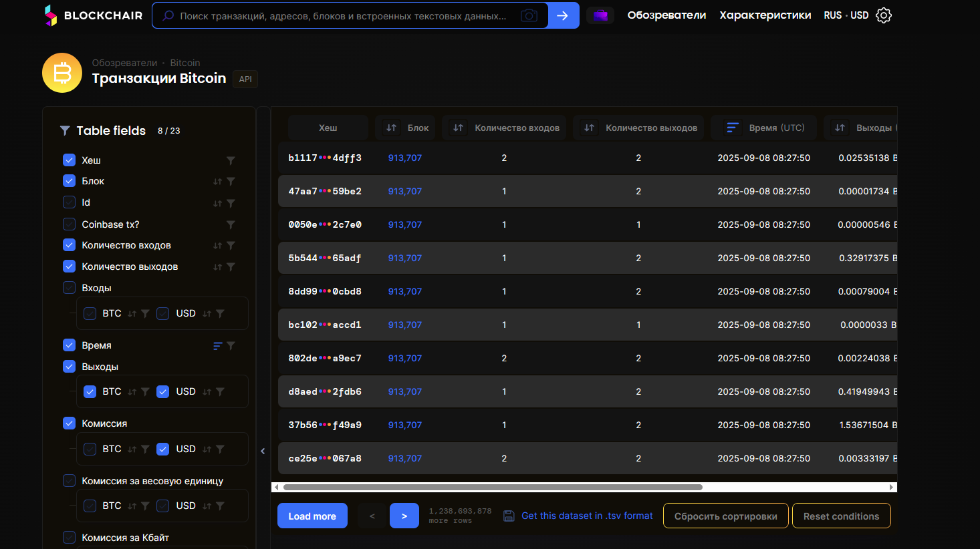Enable the Coinbase tx? checkbox
Image resolution: width=980 pixels, height=549 pixels.
[x=70, y=224]
